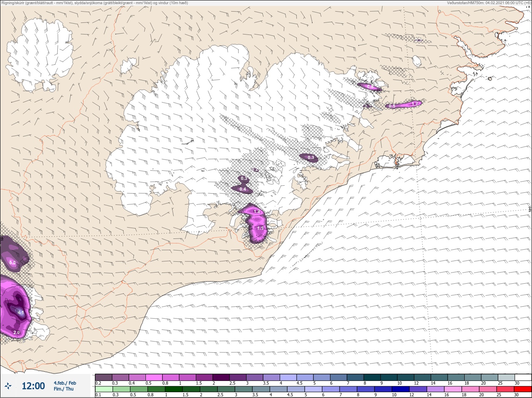Click the 1.8 precipitation value on the map
Image resolution: width=532 pixels, height=398 pixels.
pyautogui.click(x=256, y=211)
